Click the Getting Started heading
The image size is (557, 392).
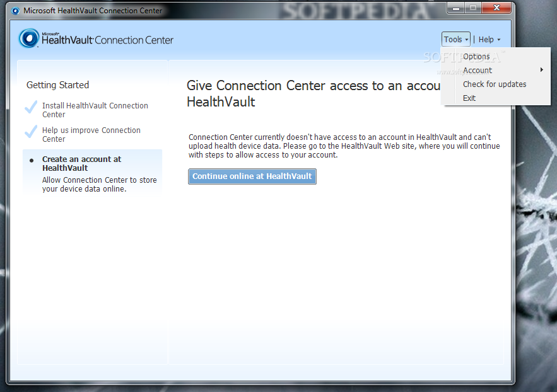point(57,85)
